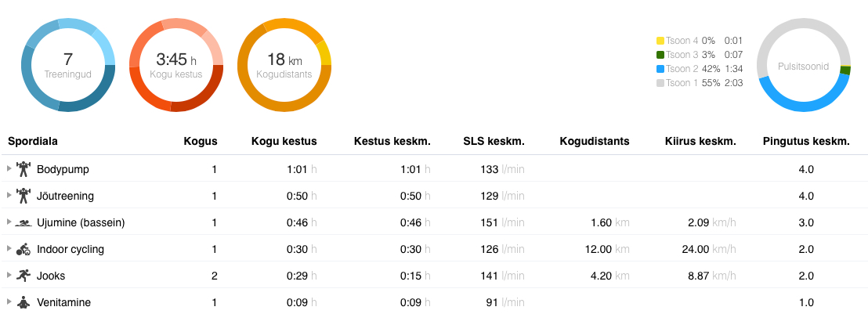Click the blue Tsoon 2 swatch

click(660, 69)
